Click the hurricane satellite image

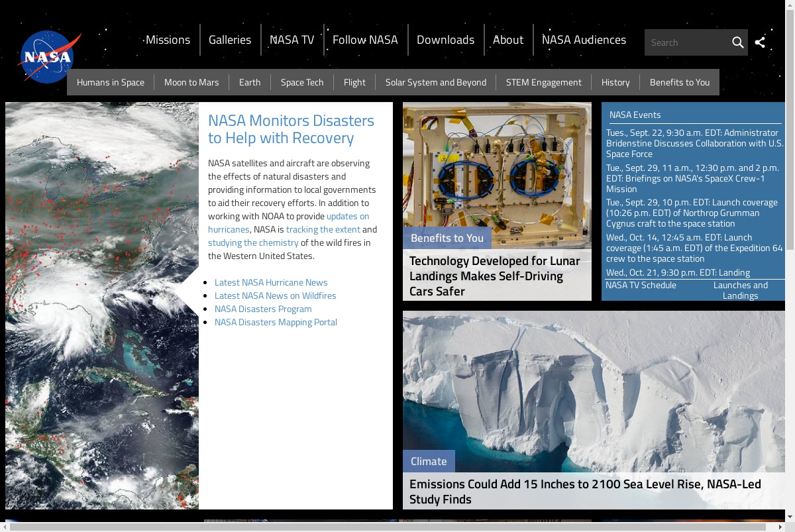point(102,305)
